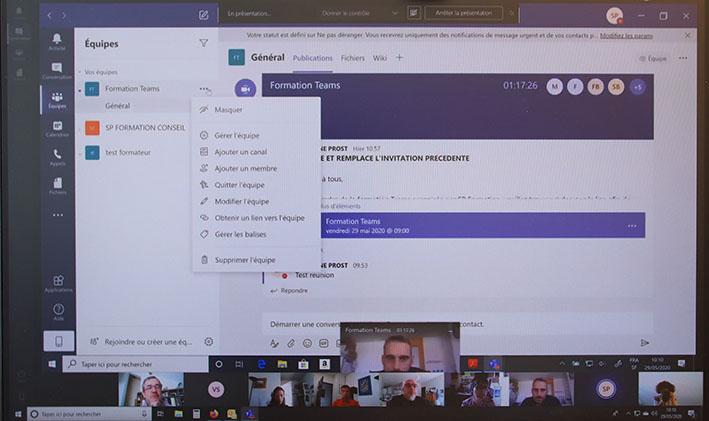Viewport: 709px width, 421px height.
Task: Switch to the Fichiers tab
Action: coord(353,58)
